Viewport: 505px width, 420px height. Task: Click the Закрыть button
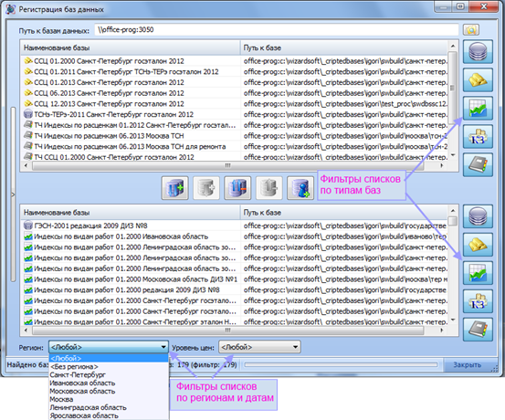[467, 365]
